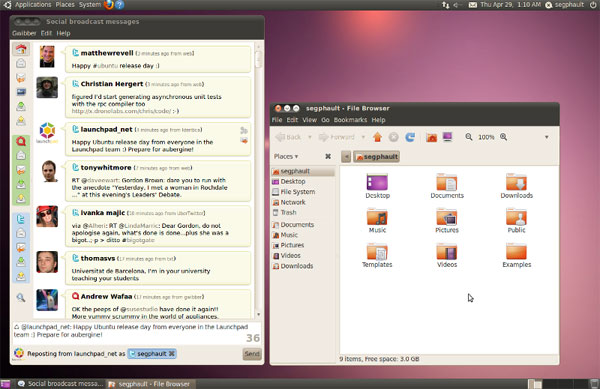
Task: Open the Edit menu in Gwibber
Action: [x=46, y=33]
